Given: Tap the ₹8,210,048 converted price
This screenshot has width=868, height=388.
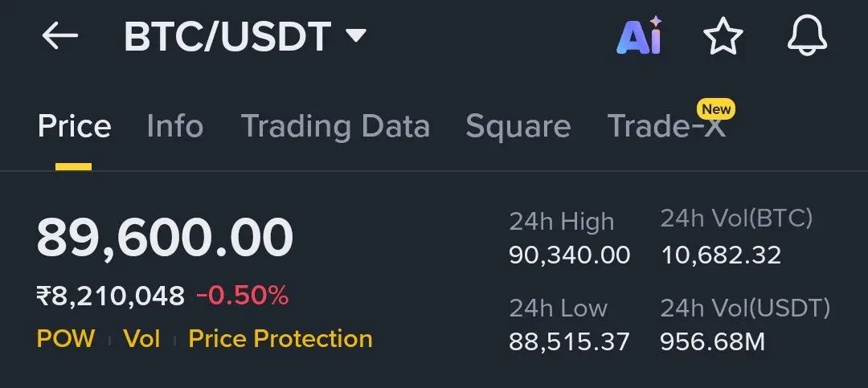Looking at the screenshot, I should point(110,296).
